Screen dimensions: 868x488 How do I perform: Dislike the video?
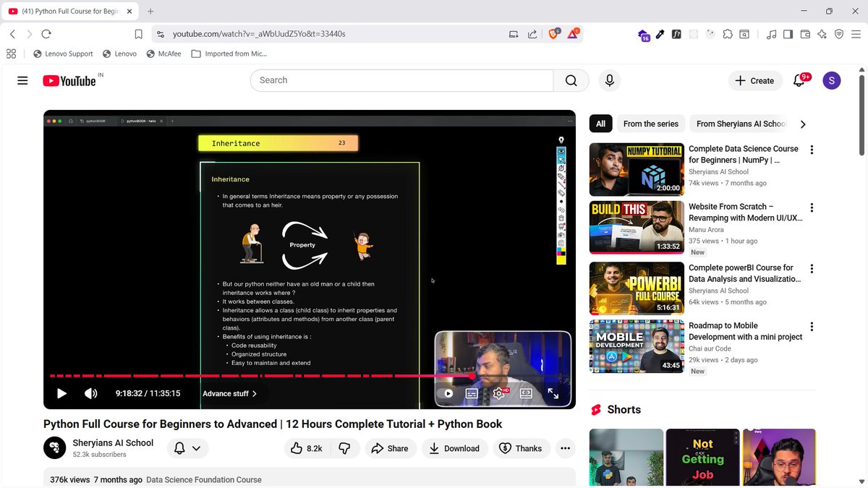coord(344,448)
